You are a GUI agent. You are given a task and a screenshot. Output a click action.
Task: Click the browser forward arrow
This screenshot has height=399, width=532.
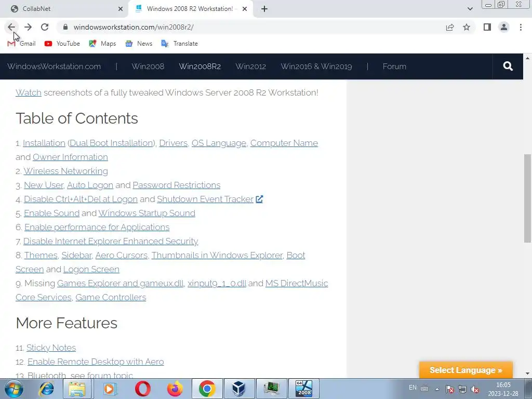click(28, 27)
